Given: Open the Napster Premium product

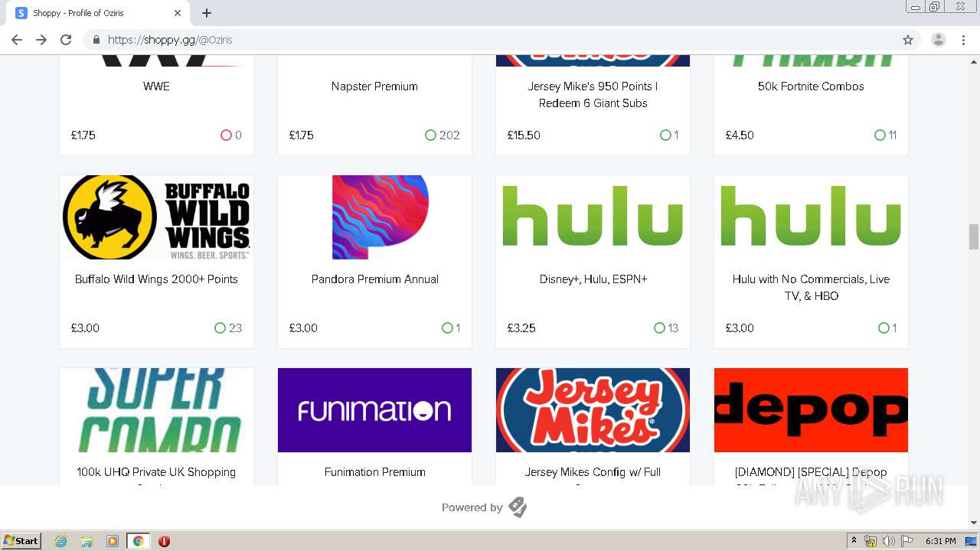Looking at the screenshot, I should [374, 86].
